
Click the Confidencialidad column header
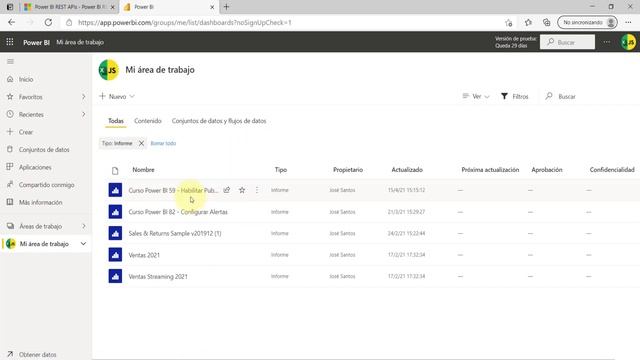[x=612, y=169]
